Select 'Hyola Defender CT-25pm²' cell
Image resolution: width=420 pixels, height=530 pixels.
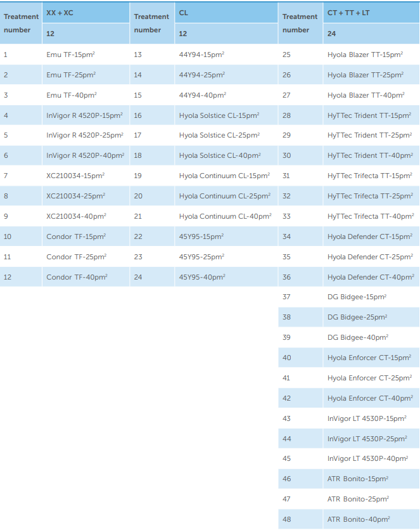point(371,257)
